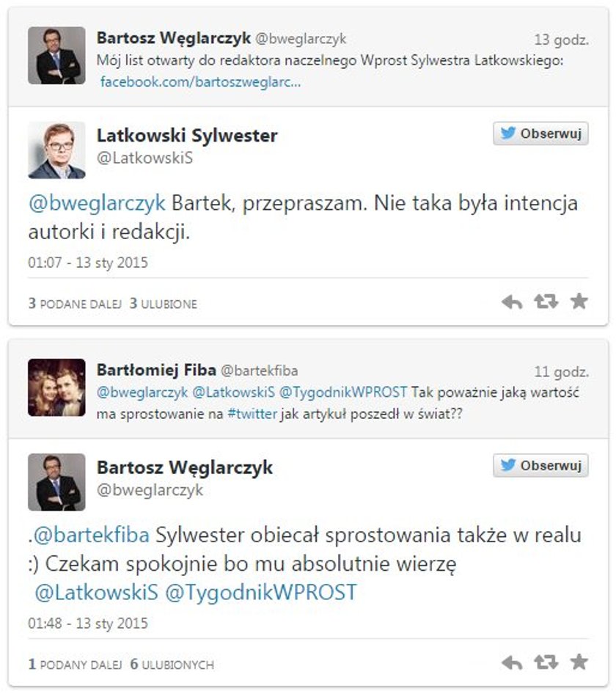The width and height of the screenshot is (616, 694).
Task: Reply to Latkowski Sylwester's tweet
Action: [512, 302]
